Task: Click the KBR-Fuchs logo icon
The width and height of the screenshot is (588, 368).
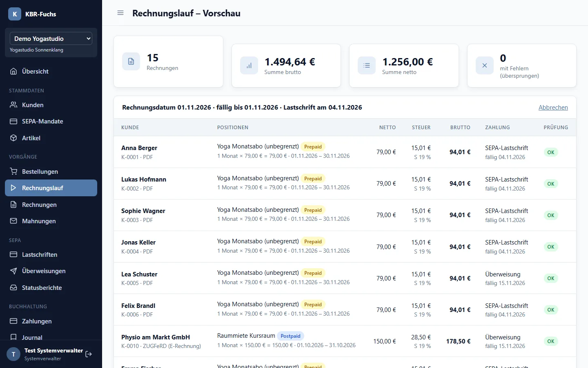Action: (x=15, y=14)
